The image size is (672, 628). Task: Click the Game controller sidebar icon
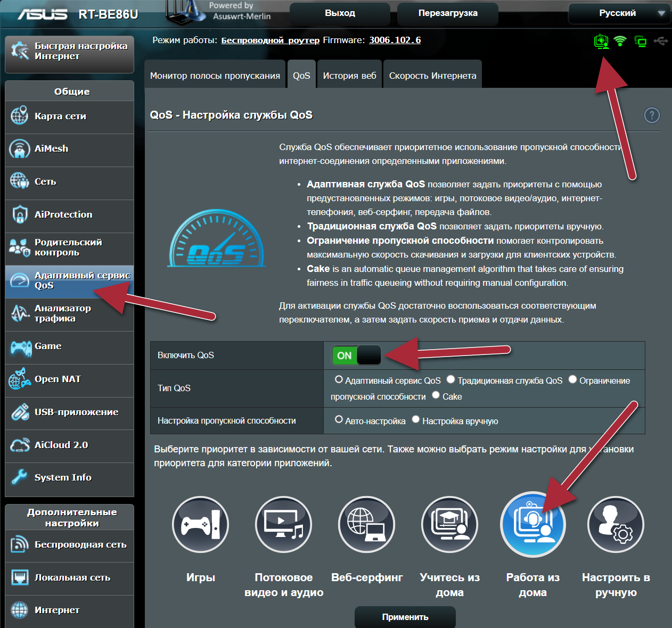[x=21, y=349]
